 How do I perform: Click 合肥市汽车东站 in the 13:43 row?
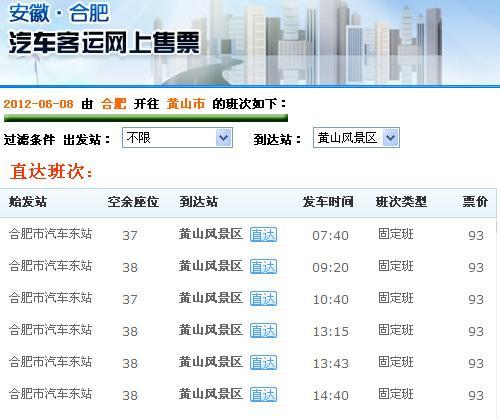tap(50, 362)
